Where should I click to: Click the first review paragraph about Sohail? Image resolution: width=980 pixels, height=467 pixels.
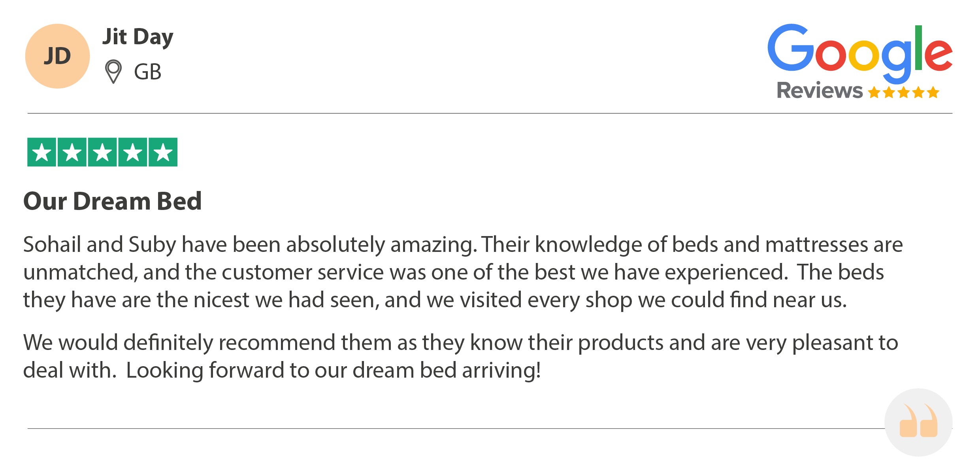(x=463, y=272)
